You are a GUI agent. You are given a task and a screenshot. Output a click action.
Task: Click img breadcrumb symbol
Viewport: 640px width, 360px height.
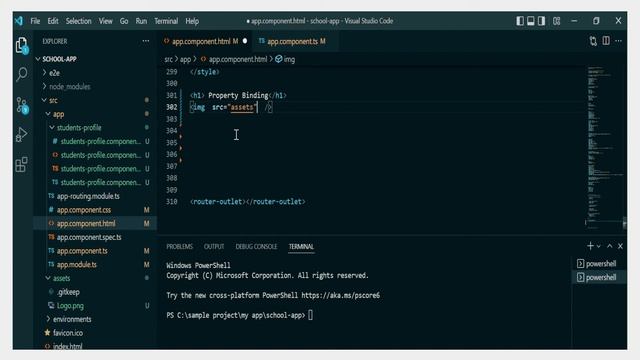(285, 60)
